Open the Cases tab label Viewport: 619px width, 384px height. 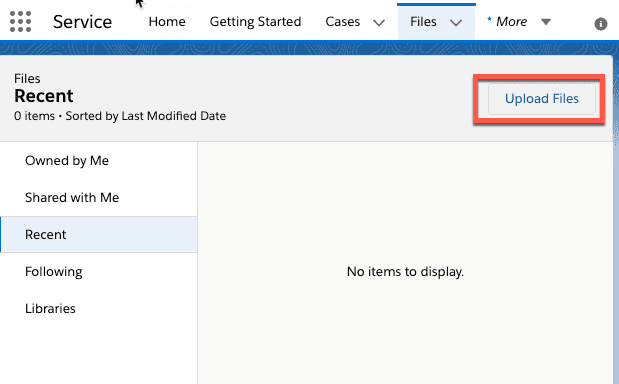coord(343,21)
